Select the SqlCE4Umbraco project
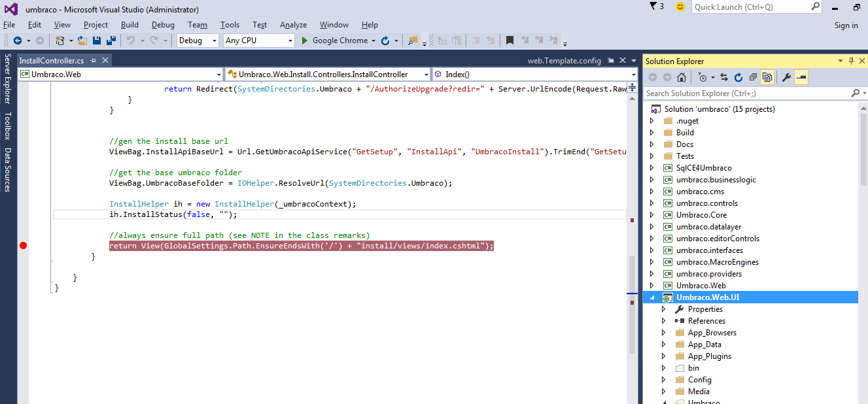This screenshot has height=404, width=868. coord(704,168)
